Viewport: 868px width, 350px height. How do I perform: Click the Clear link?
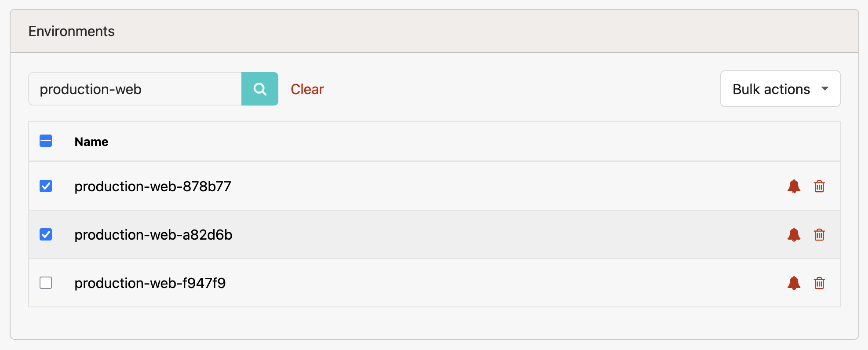click(307, 89)
